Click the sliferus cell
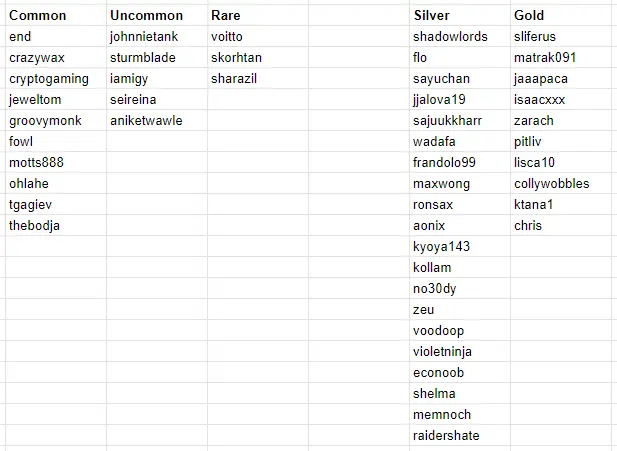Image resolution: width=617 pixels, height=451 pixels. 561,37
